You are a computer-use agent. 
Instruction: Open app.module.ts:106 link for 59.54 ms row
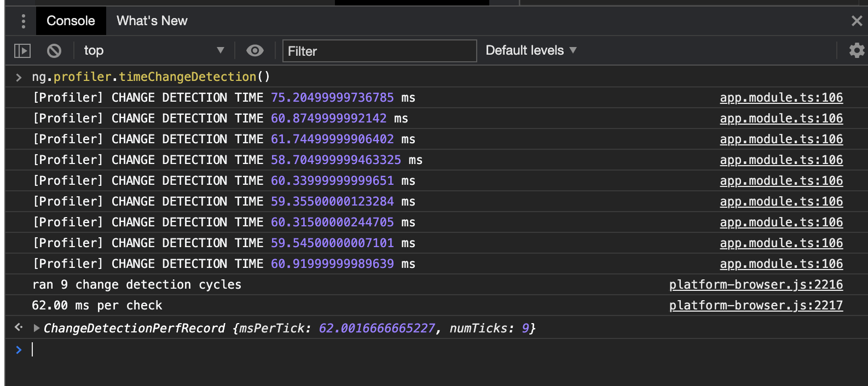coord(781,243)
